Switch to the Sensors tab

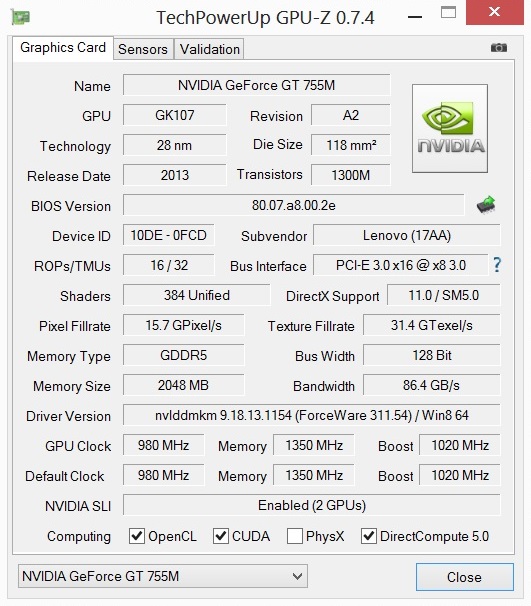(143, 49)
